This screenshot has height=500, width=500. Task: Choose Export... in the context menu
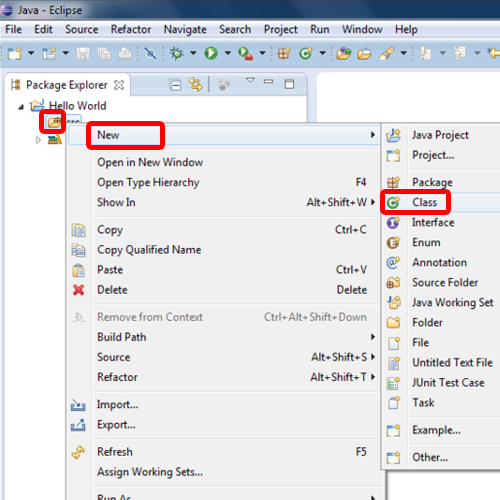[224, 425]
